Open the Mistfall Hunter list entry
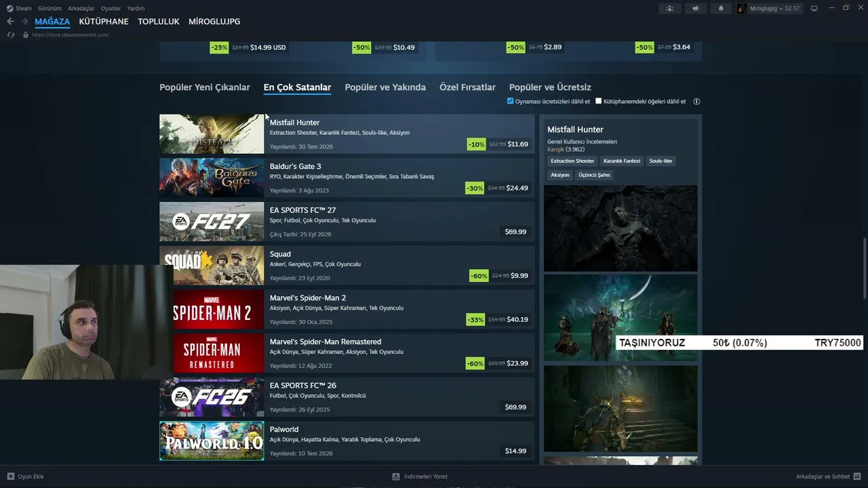This screenshot has height=488, width=868. (347, 134)
